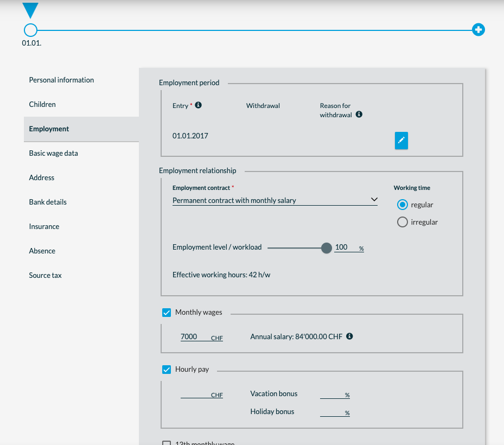The width and height of the screenshot is (504, 445).
Task: Click the workload percentage field showing 100
Action: [349, 247]
